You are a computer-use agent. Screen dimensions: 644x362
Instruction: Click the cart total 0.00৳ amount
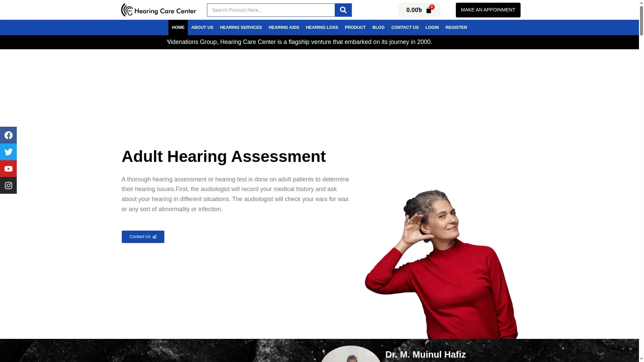click(x=414, y=10)
